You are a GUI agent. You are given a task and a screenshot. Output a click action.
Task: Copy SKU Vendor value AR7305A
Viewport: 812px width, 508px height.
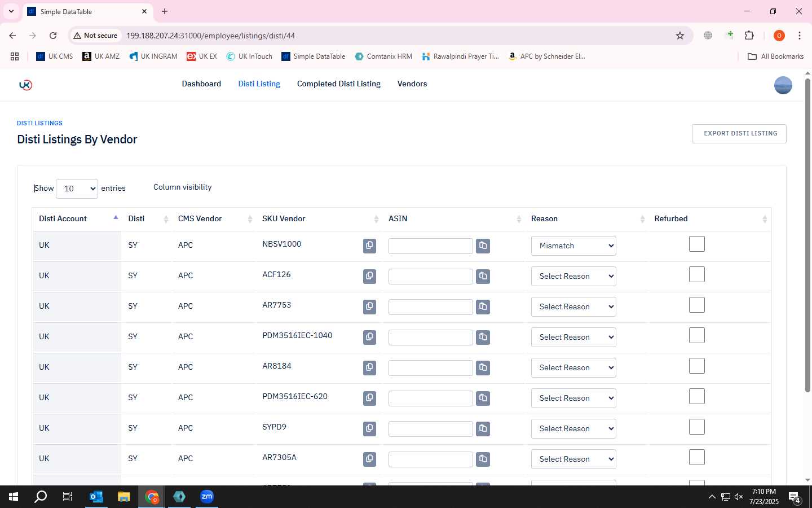(x=369, y=459)
